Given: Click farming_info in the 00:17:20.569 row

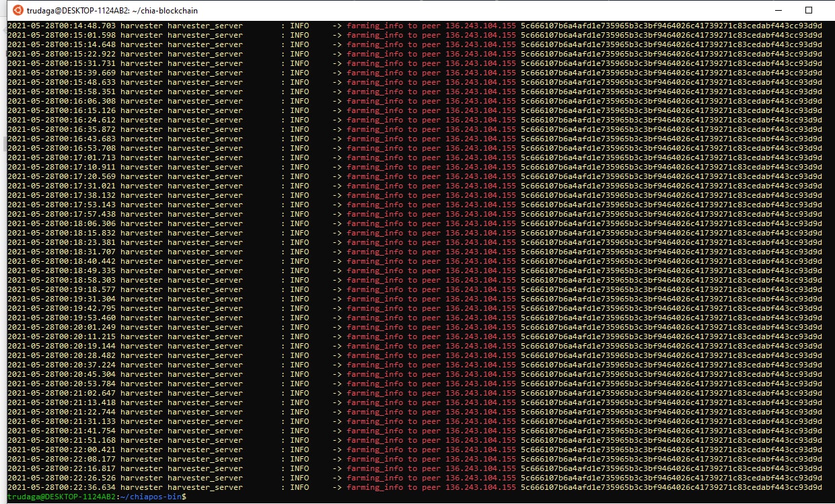Looking at the screenshot, I should pyautogui.click(x=375, y=176).
